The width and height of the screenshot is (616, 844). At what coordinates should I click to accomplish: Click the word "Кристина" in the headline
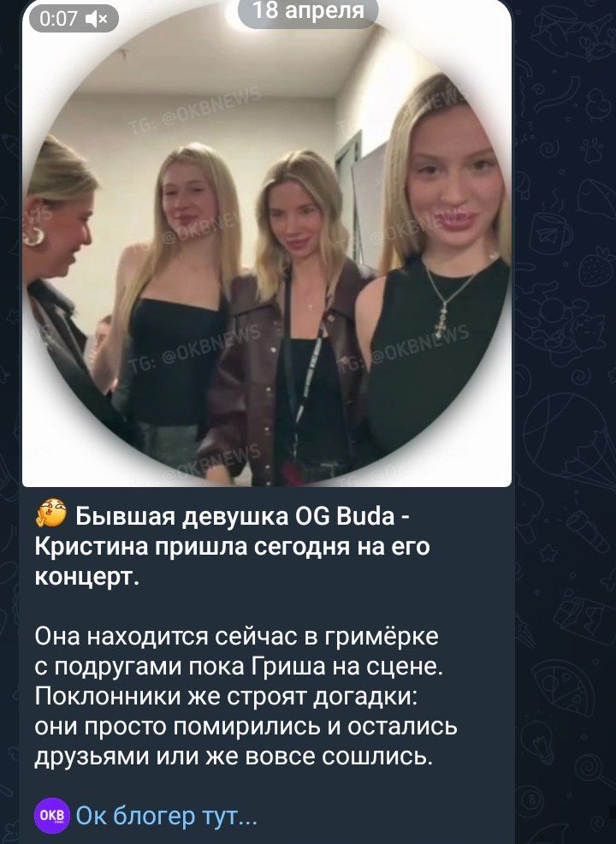pyautogui.click(x=92, y=546)
